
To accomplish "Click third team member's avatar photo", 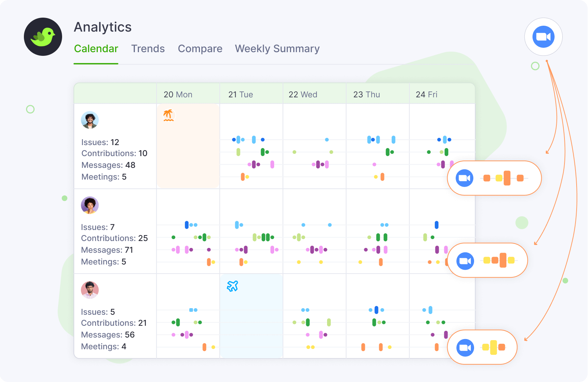I will pyautogui.click(x=90, y=290).
